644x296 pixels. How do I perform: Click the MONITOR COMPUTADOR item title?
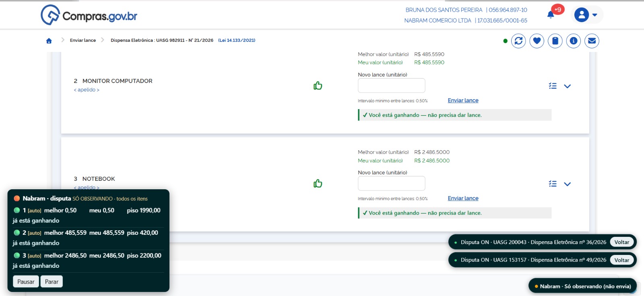pos(118,81)
